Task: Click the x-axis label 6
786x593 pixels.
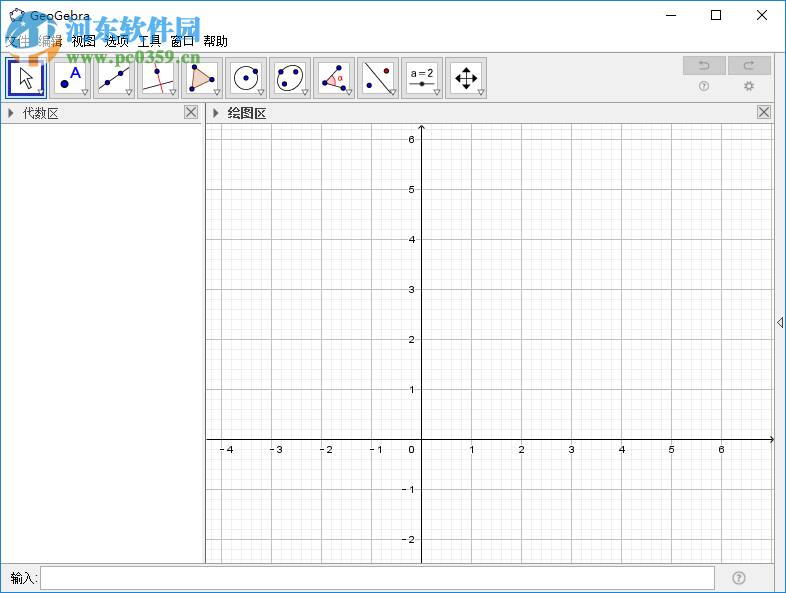Action: 721,450
